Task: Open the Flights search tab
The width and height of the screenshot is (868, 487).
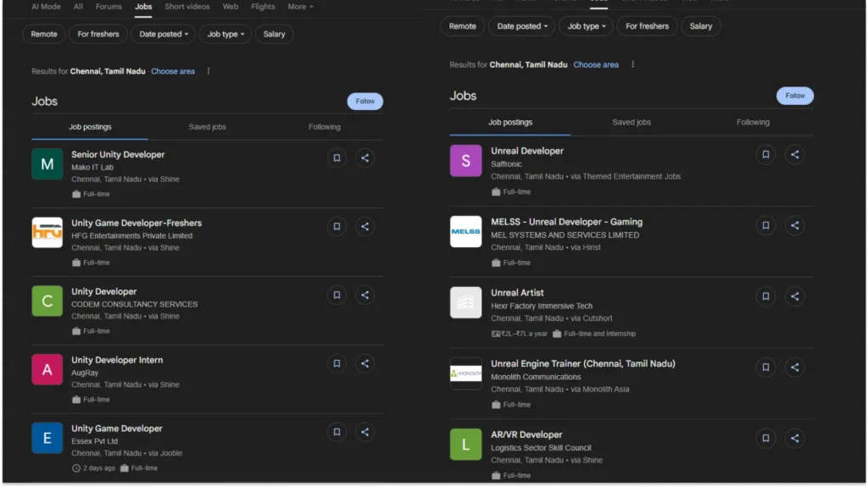Action: coord(263,7)
